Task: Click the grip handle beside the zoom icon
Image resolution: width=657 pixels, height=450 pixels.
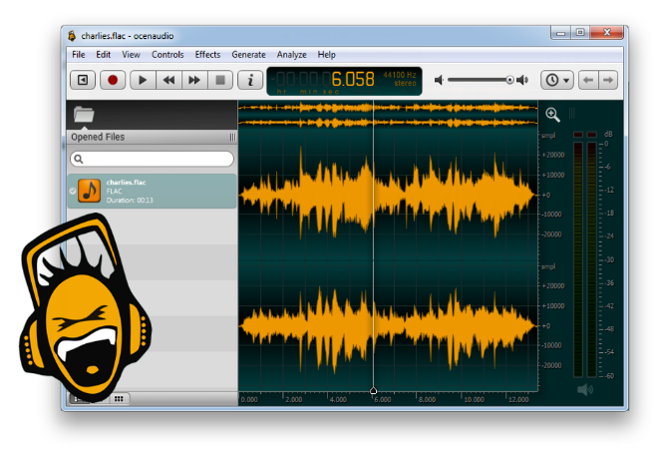Action: click(572, 113)
